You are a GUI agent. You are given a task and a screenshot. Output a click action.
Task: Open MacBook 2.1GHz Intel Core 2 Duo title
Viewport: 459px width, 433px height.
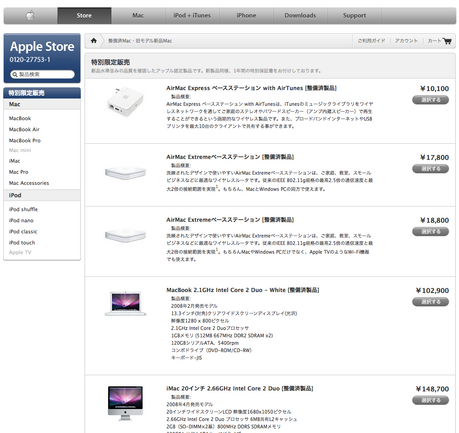point(243,290)
